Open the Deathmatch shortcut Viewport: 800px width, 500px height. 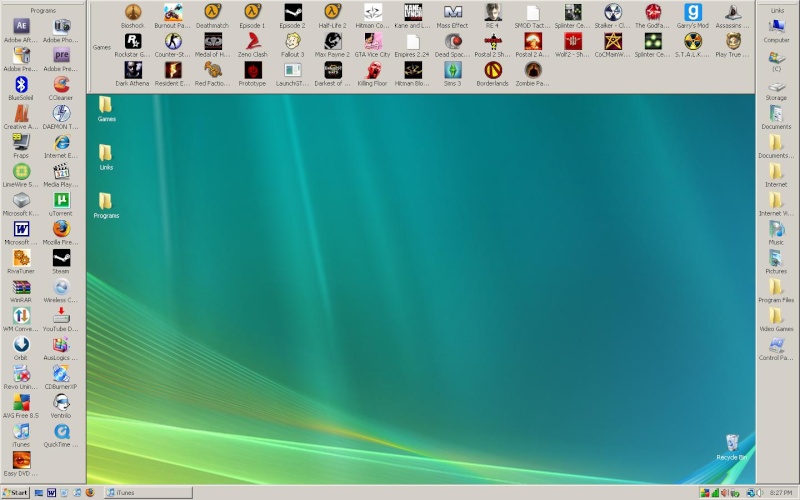[212, 15]
